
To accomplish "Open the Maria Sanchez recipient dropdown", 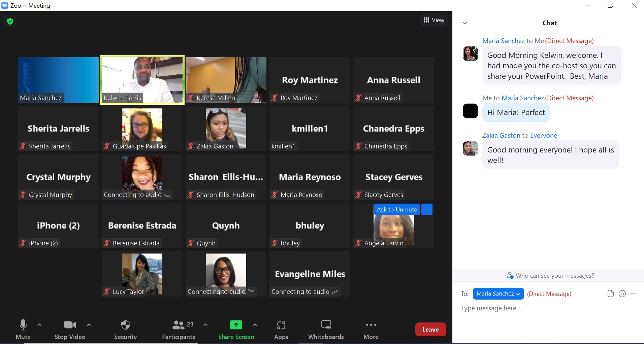I will [x=498, y=294].
